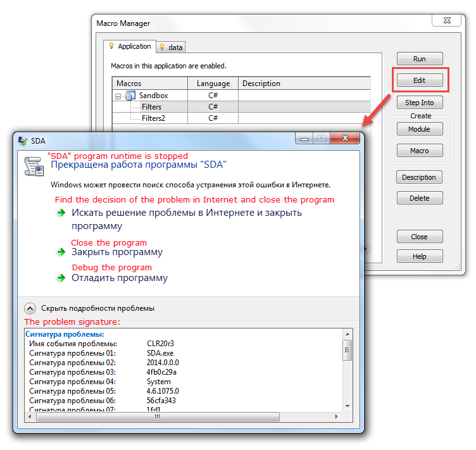Click the Language column header
Screen dimensions: 476x450
213,84
